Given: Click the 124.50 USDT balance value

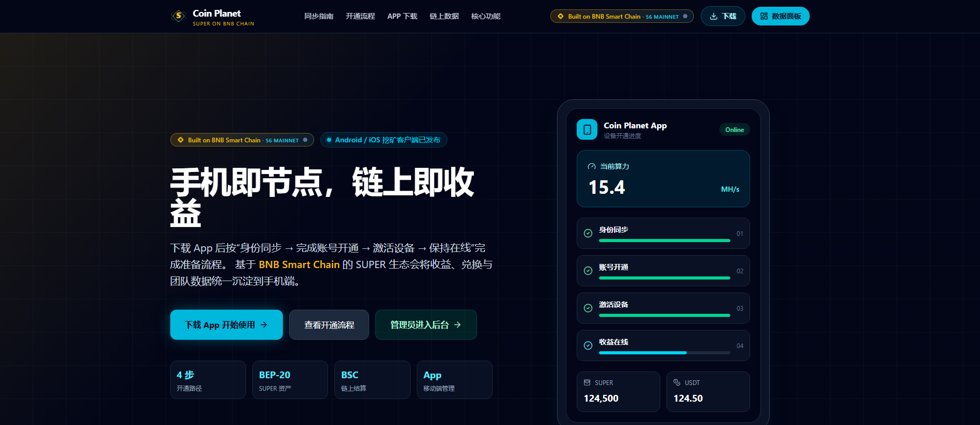Looking at the screenshot, I should click(688, 399).
